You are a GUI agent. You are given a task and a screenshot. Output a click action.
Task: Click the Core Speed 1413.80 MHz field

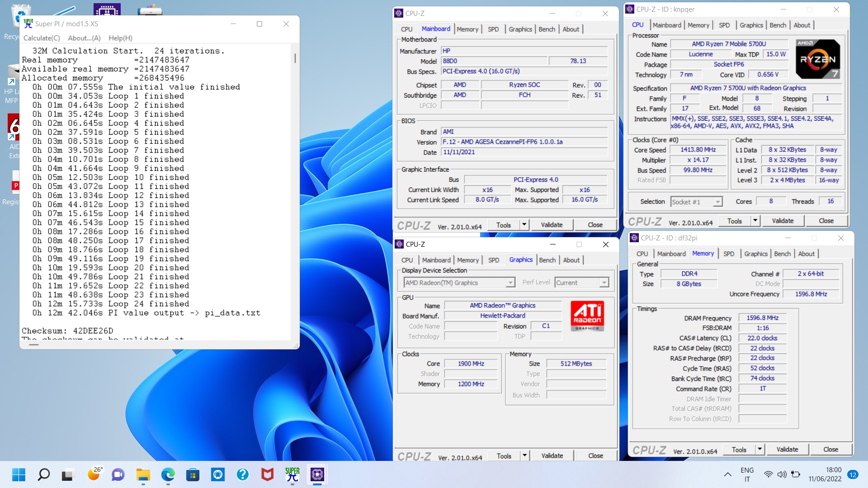(698, 150)
